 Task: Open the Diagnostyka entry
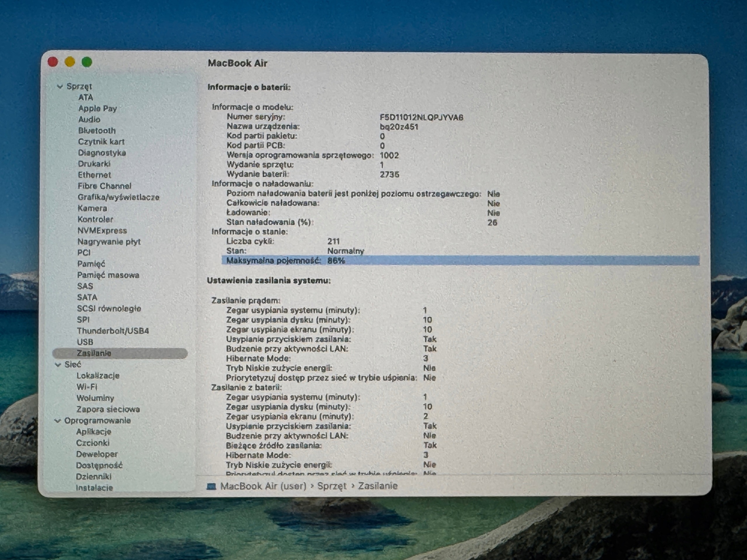coord(102,153)
